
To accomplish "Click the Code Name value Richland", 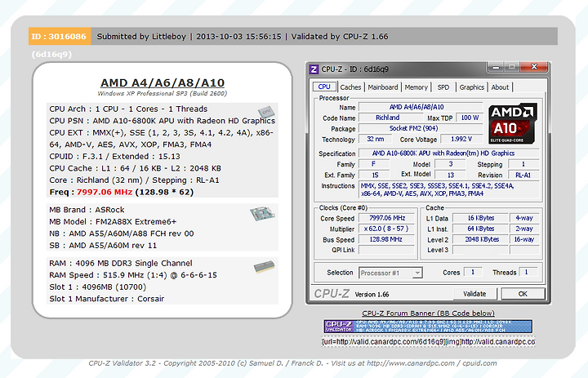I will click(390, 118).
